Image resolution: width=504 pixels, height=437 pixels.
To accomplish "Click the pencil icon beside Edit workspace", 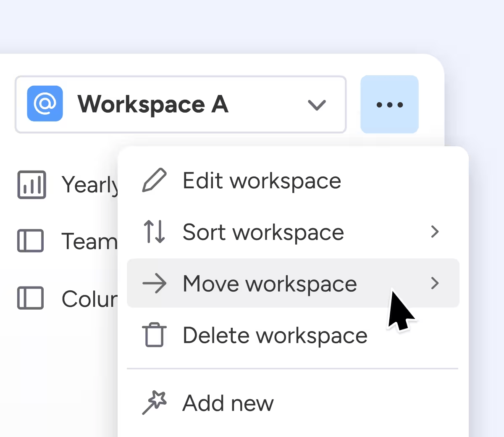I will 154,180.
